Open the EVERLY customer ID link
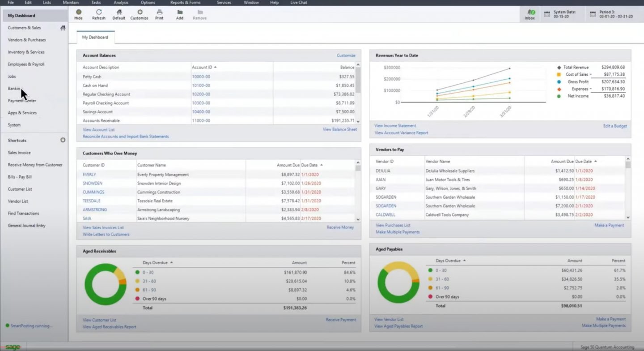Screen dimensions: 644x351 click(89, 175)
